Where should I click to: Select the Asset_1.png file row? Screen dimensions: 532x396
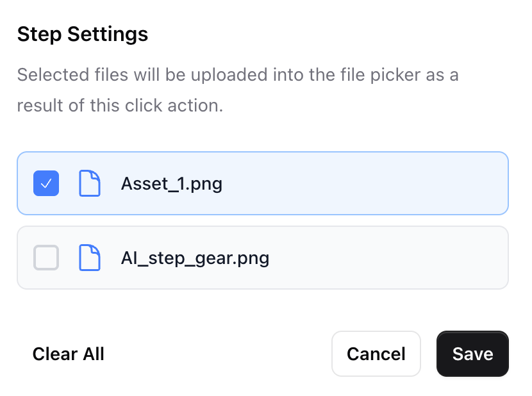[x=263, y=183]
